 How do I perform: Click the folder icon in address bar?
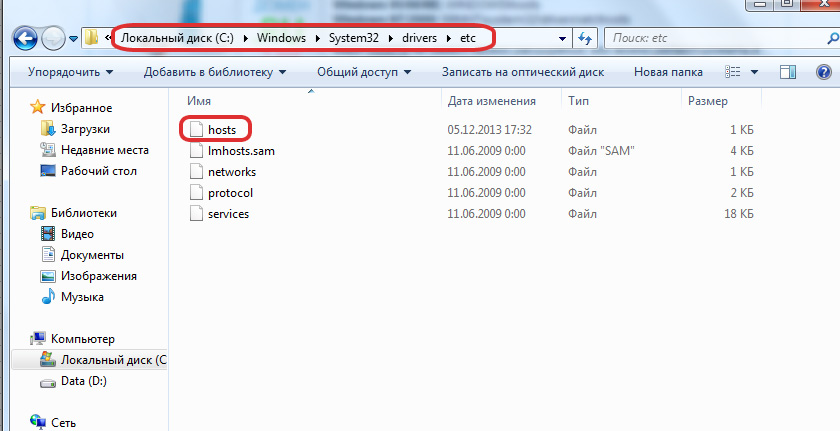(92, 37)
